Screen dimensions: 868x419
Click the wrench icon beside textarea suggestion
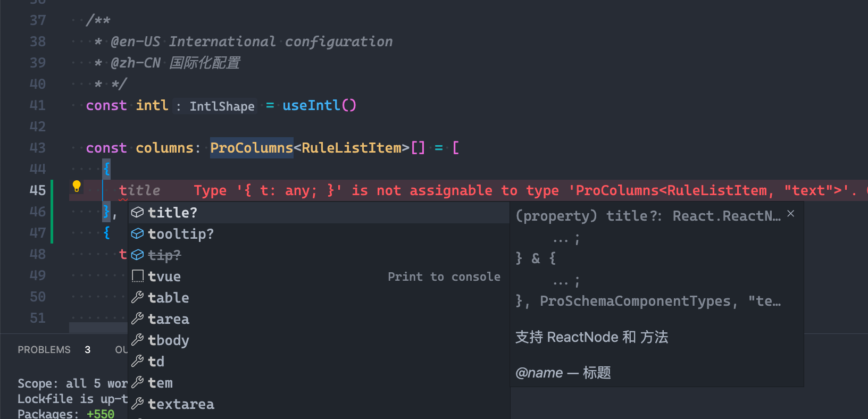point(137,404)
